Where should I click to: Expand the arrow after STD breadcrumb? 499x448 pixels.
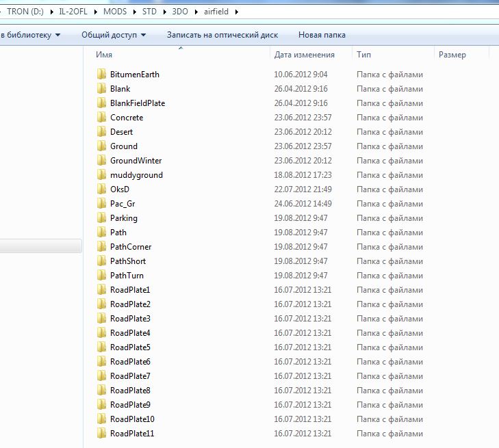(x=164, y=12)
